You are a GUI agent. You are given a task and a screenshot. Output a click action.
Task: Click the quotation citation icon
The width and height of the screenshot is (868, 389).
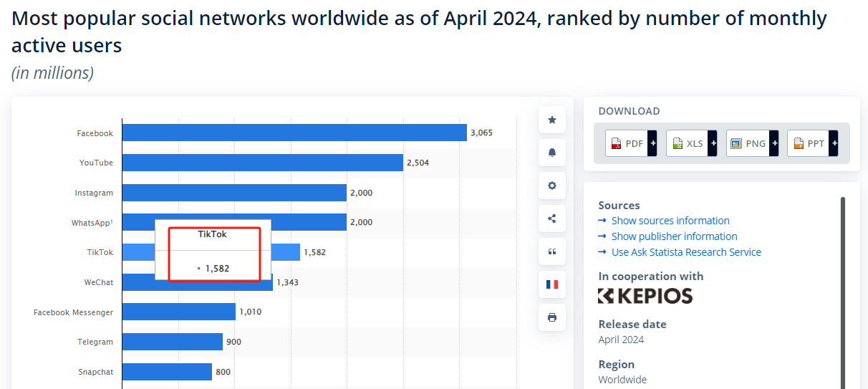[x=551, y=251]
